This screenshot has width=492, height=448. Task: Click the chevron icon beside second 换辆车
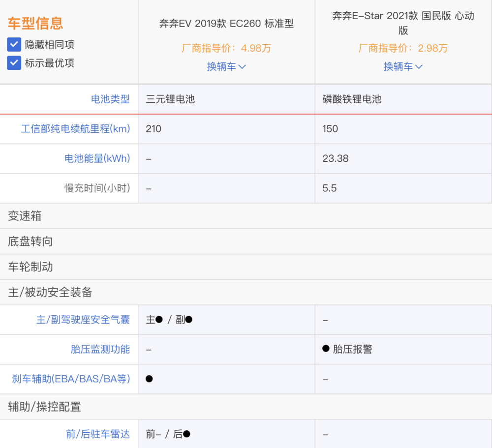coord(419,67)
